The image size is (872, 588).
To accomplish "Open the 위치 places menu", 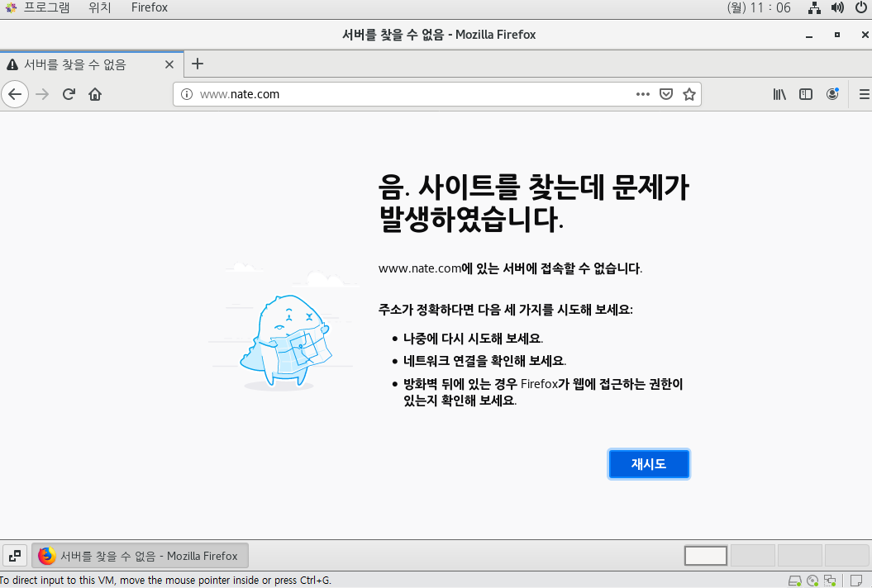I will tap(100, 7).
